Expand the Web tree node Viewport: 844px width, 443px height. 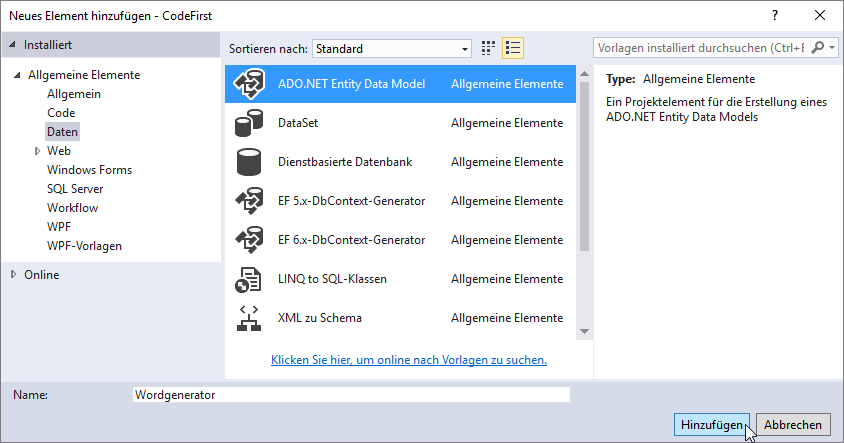pyautogui.click(x=37, y=151)
